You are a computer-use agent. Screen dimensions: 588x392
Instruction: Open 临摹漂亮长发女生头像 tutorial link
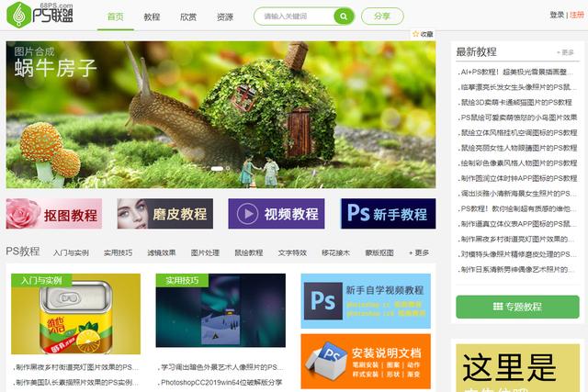[516, 87]
